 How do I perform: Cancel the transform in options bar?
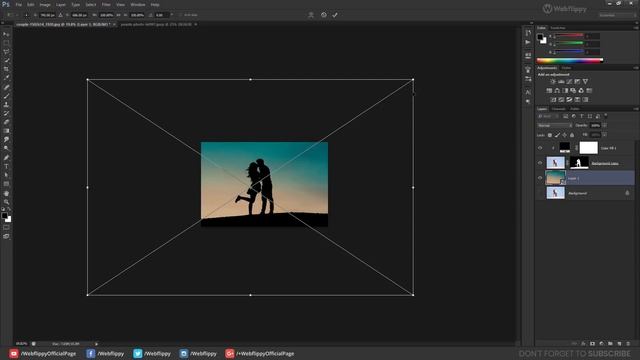tap(323, 15)
